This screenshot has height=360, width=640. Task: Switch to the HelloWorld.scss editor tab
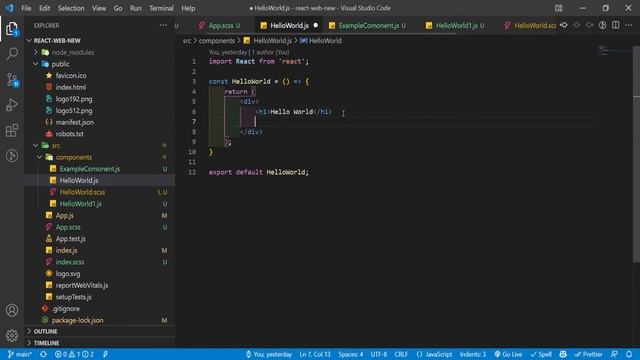tap(531, 25)
